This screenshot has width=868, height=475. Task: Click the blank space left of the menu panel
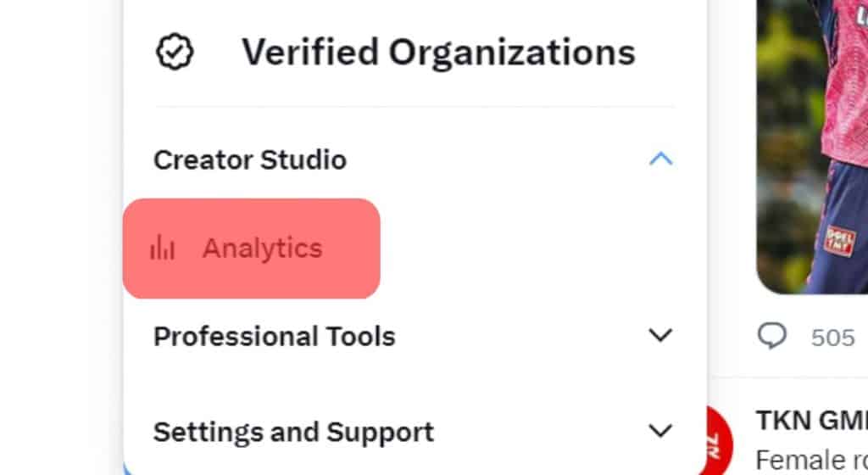click(x=61, y=237)
